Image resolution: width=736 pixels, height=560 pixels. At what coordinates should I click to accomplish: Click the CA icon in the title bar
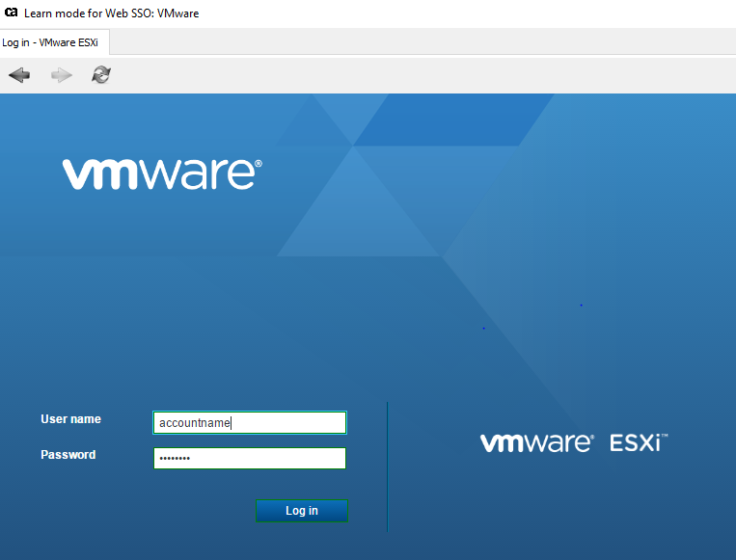pos(11,13)
